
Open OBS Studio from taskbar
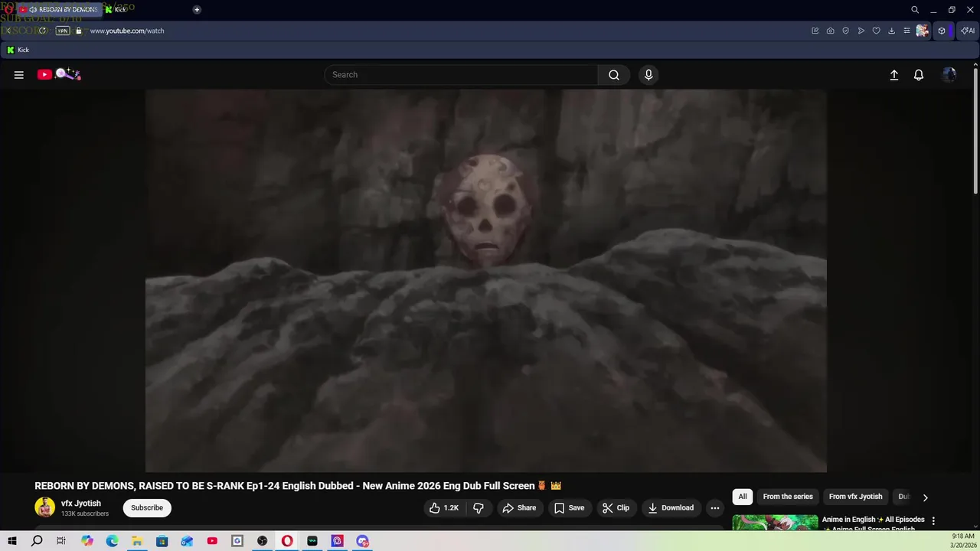click(x=263, y=541)
